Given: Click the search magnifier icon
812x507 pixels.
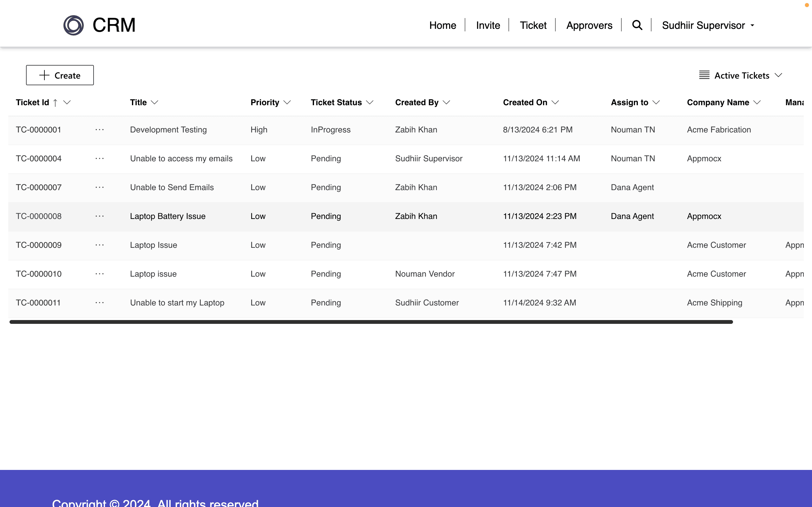Looking at the screenshot, I should point(637,25).
